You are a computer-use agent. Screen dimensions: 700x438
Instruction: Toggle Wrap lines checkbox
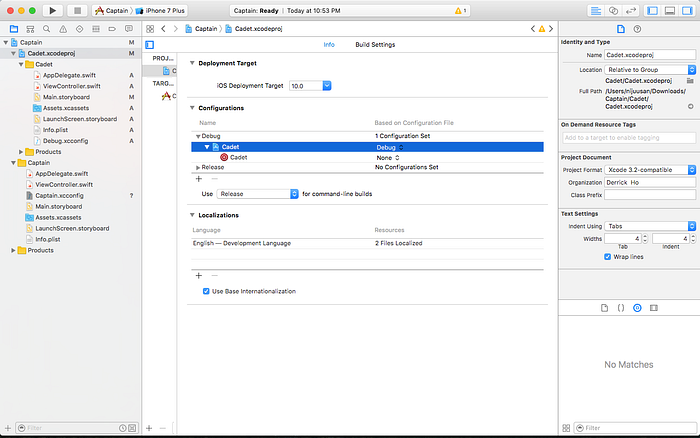[607, 257]
